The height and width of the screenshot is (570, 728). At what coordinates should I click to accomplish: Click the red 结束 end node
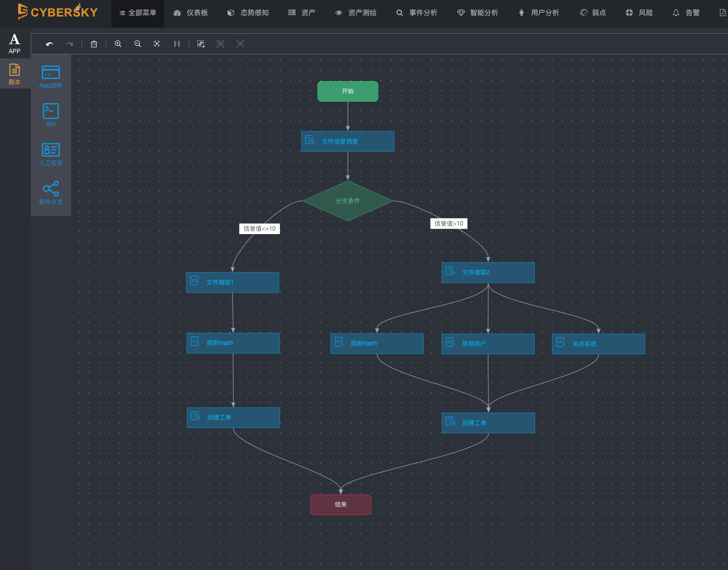coord(341,505)
